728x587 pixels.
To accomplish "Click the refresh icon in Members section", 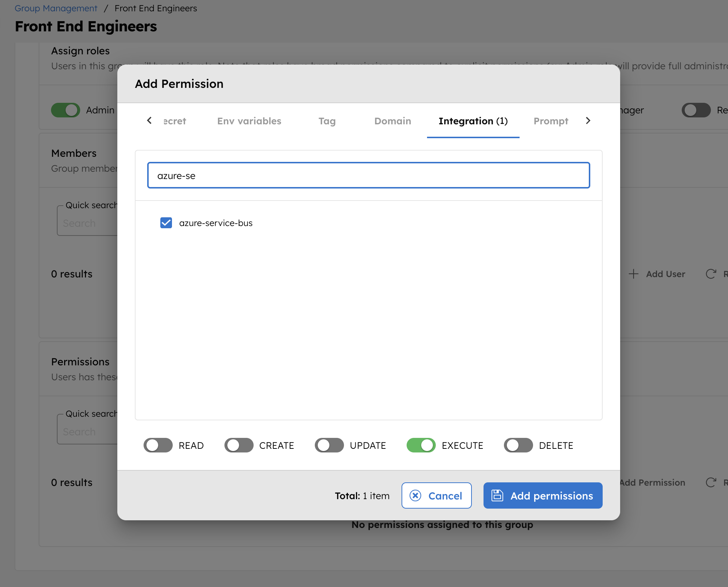I will tap(711, 274).
